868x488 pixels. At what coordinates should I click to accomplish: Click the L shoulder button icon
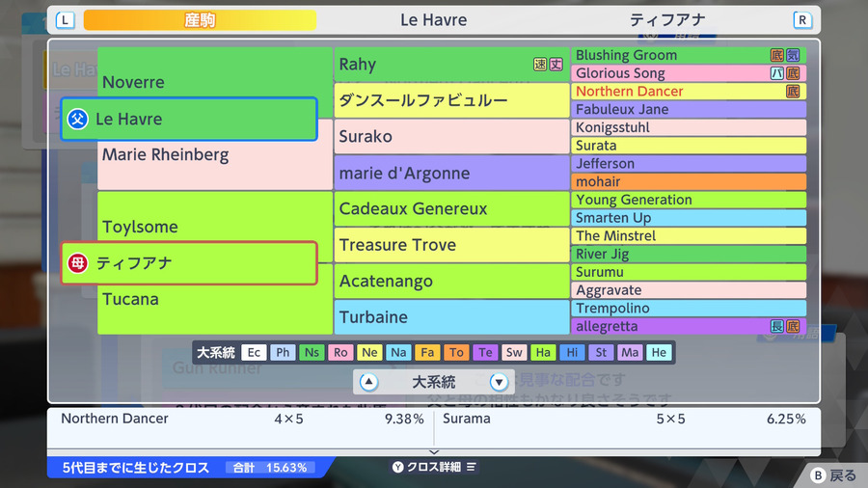coord(66,20)
